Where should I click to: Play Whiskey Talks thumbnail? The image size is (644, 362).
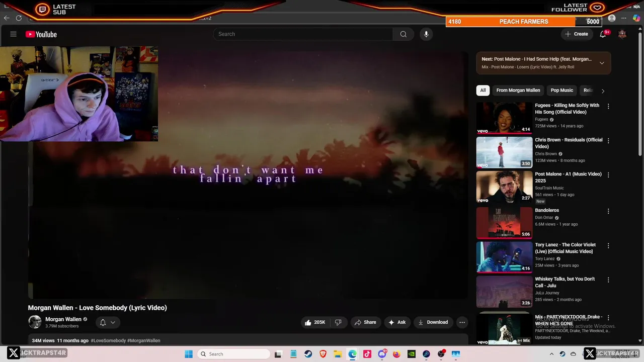pyautogui.click(x=504, y=292)
